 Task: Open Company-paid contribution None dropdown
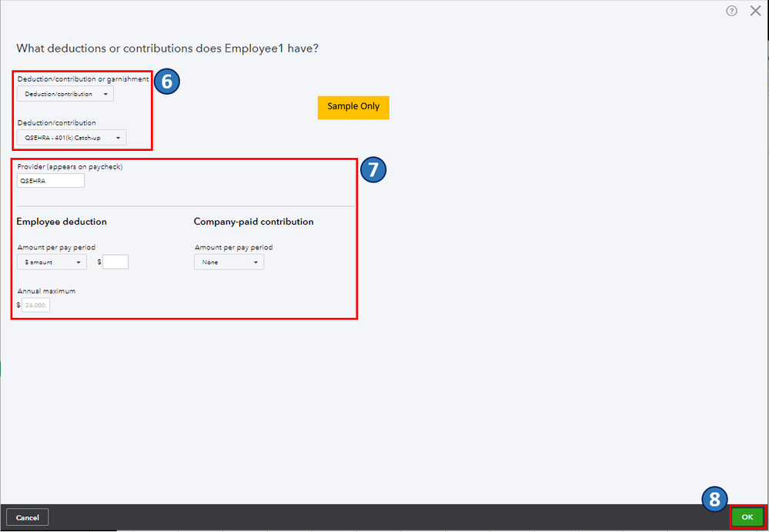click(229, 263)
